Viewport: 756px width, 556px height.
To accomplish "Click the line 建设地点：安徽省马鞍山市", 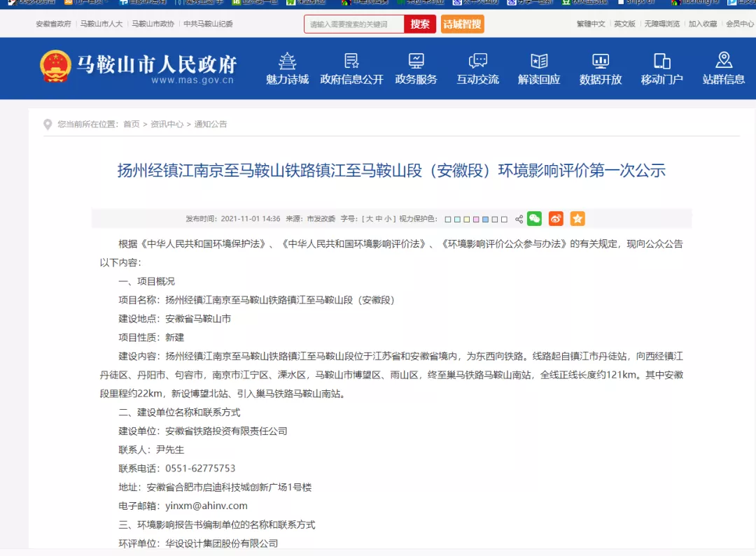I will (x=174, y=319).
